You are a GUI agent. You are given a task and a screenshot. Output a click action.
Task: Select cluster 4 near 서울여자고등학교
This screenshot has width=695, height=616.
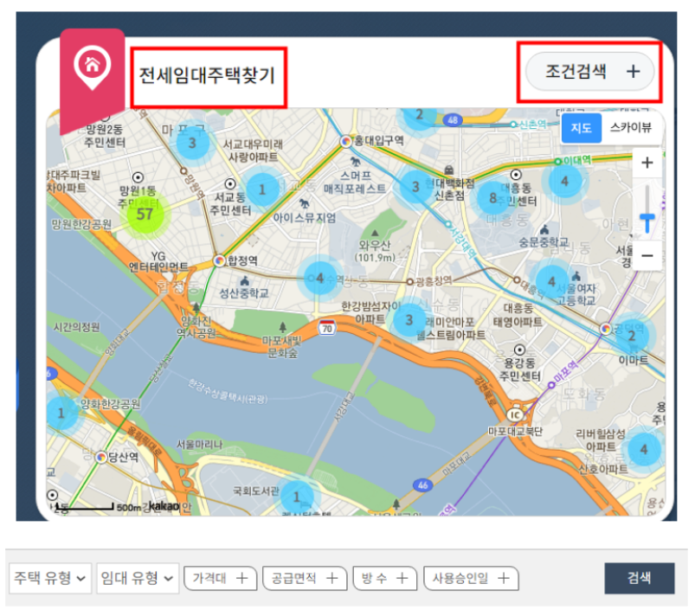pos(552,281)
